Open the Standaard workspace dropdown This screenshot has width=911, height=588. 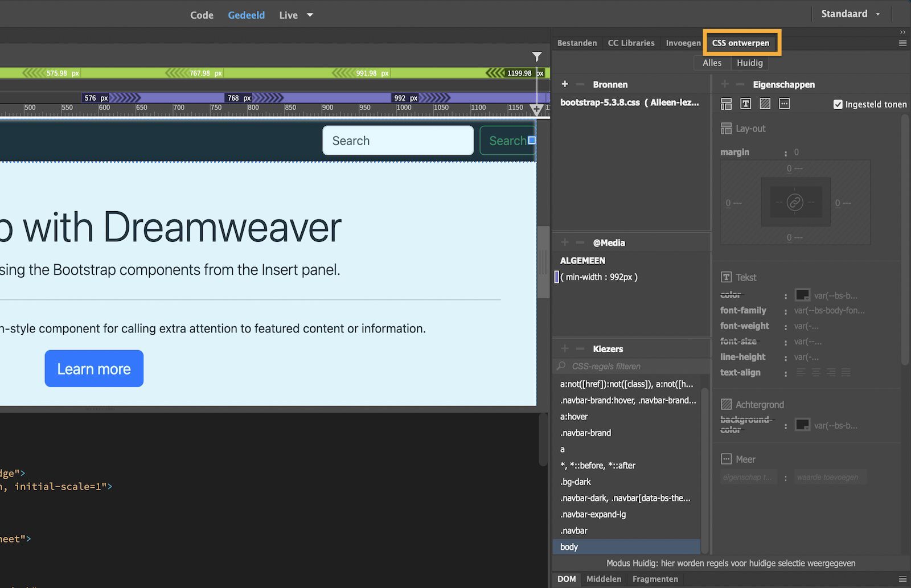851,14
